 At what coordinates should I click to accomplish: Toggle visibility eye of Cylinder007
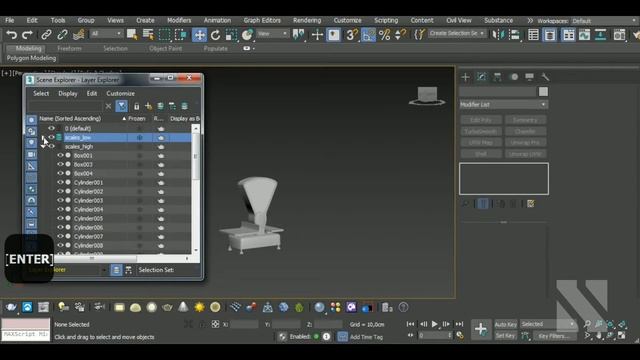tap(60, 236)
